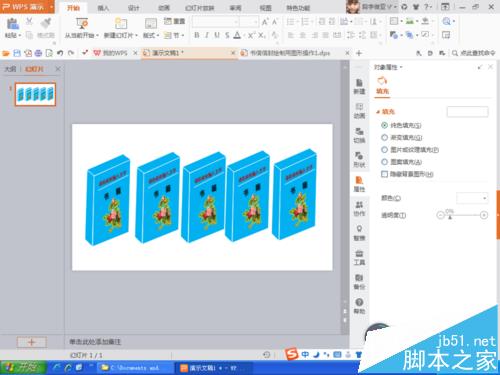The height and width of the screenshot is (375, 500).
Task: Click the Print icon in quick access bar
Action: pyautogui.click(x=38, y=53)
